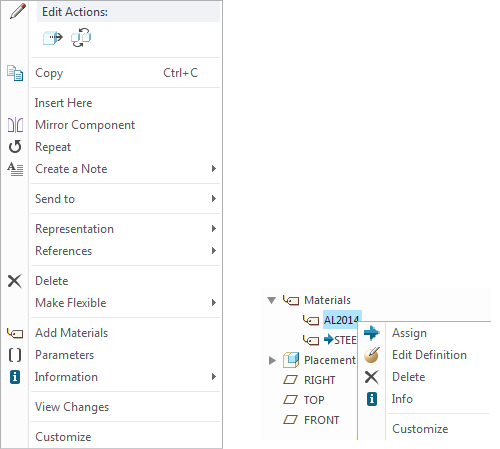Collapse the Materials tree node
Screen dimensions: 500x449
coord(272,300)
